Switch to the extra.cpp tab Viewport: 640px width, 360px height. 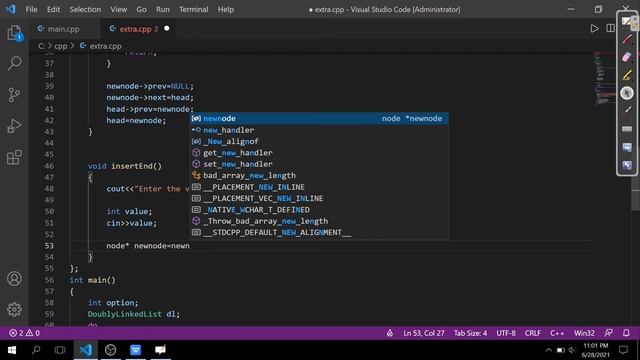138,29
